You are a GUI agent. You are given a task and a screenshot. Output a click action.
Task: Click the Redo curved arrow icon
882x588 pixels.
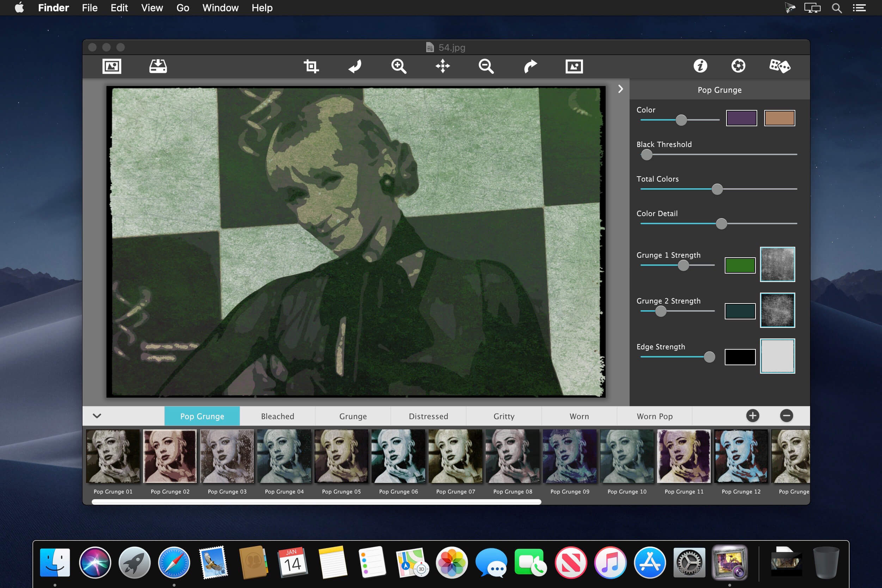(530, 66)
